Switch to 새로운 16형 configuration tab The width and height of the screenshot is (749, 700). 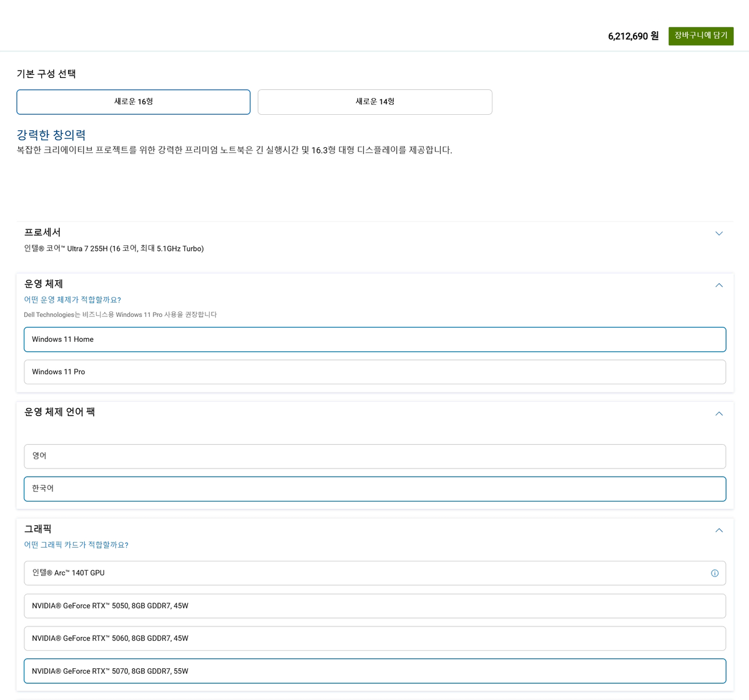134,102
